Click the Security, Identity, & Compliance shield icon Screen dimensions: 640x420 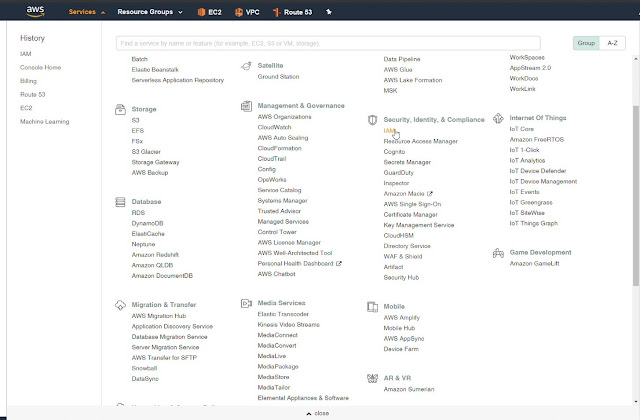point(372,120)
